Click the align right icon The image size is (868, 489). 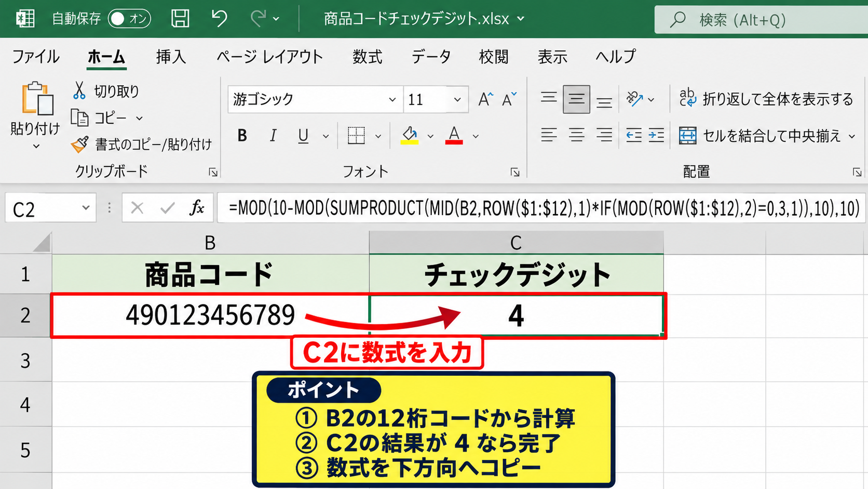pyautogui.click(x=604, y=136)
